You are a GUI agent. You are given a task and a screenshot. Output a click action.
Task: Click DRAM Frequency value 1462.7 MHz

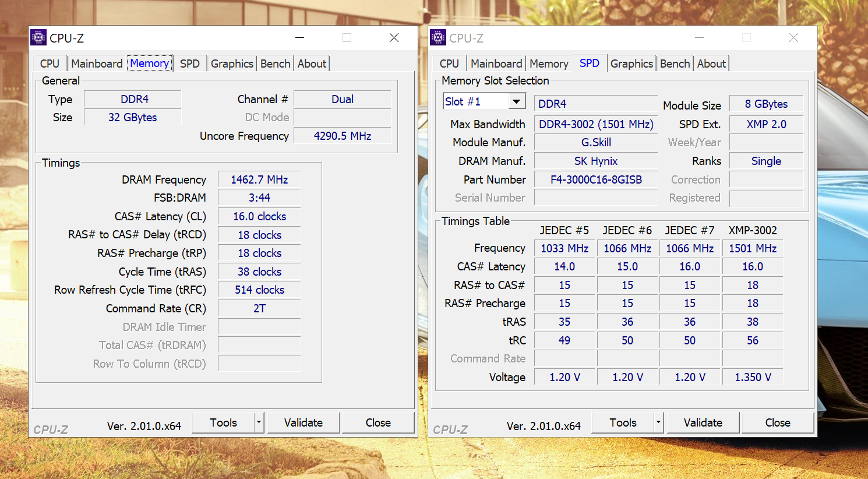coord(259,179)
